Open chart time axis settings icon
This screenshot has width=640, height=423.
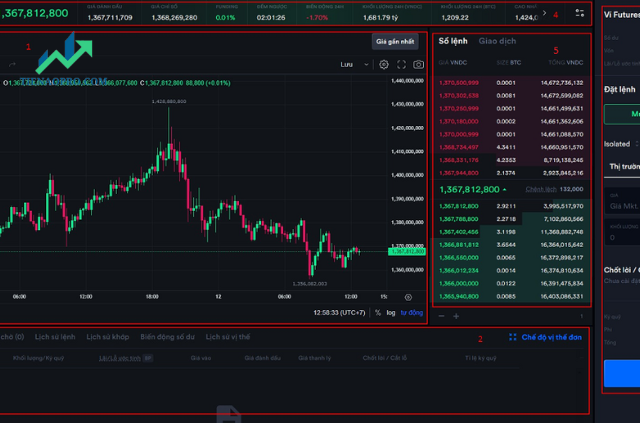(408, 297)
